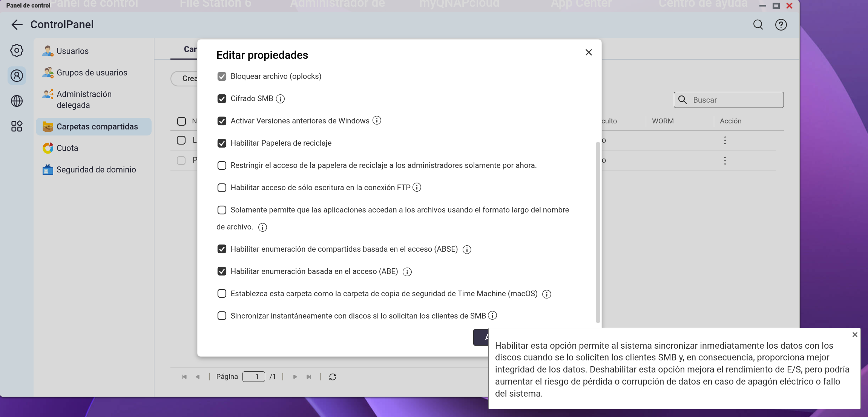Select the system settings gear sidebar icon
868x417 pixels.
(x=17, y=51)
